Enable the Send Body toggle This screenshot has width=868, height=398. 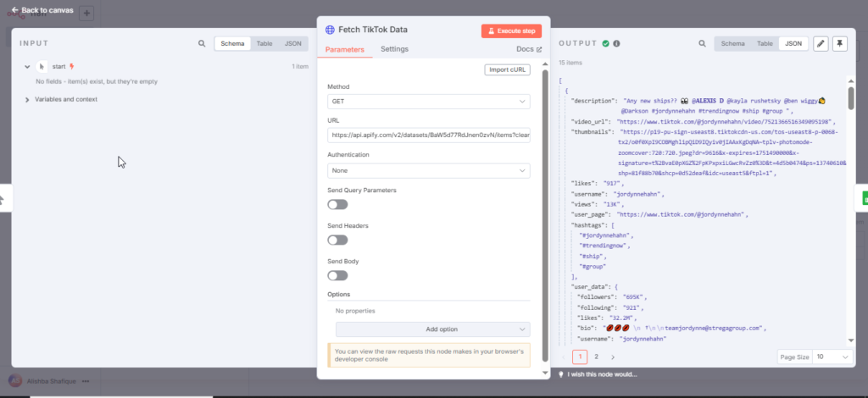tap(337, 275)
